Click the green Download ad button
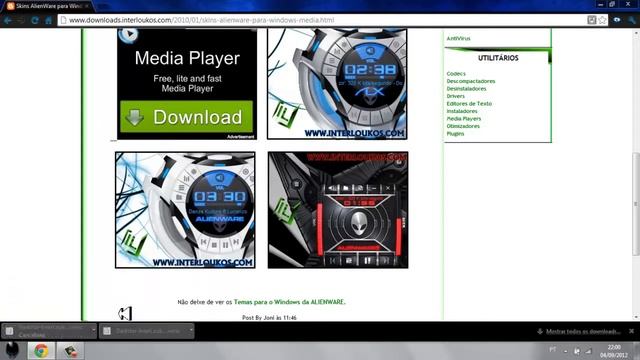This screenshot has height=360, width=640. click(x=187, y=117)
